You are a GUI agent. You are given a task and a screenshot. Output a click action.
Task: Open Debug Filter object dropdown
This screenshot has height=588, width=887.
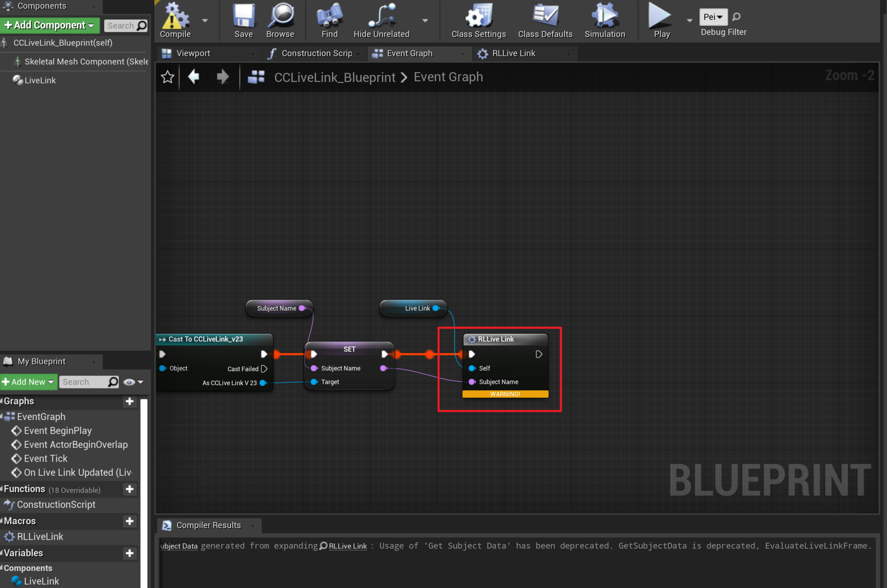713,17
